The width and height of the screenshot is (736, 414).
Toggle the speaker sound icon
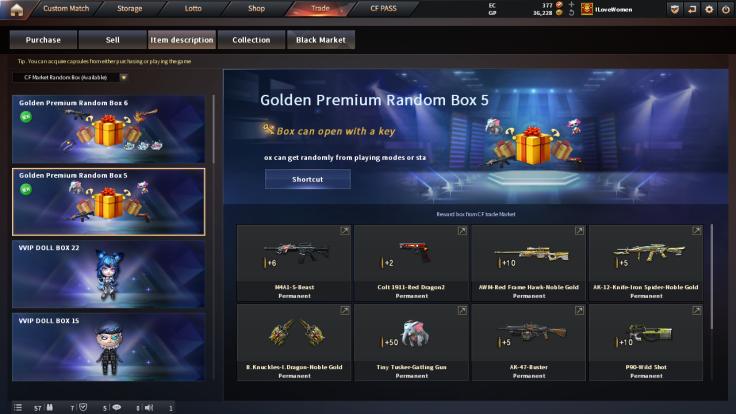[x=149, y=407]
